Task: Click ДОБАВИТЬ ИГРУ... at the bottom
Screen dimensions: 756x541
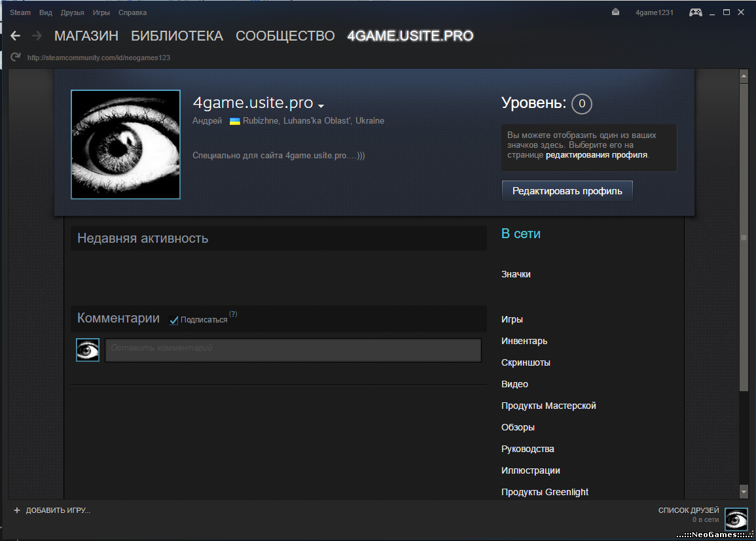Action: point(58,510)
